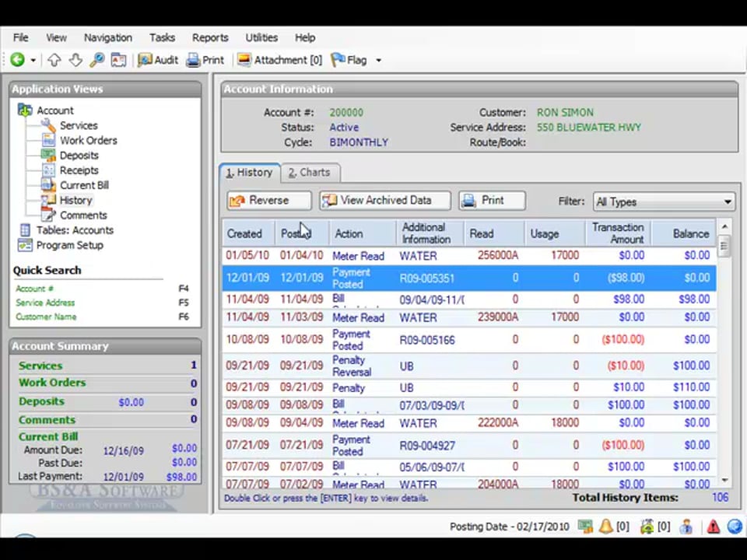The image size is (747, 560).
Task: Click the bell alerts icon in status bar
Action: (x=605, y=527)
